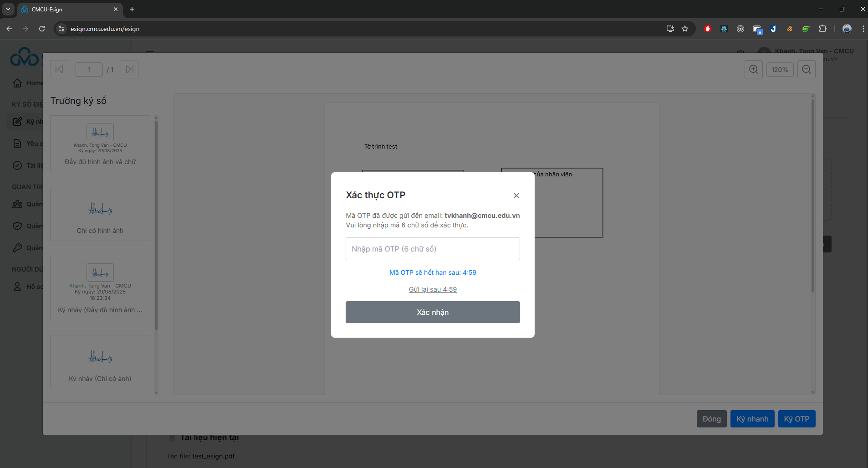
Task: Zoom in on the document
Action: [753, 69]
